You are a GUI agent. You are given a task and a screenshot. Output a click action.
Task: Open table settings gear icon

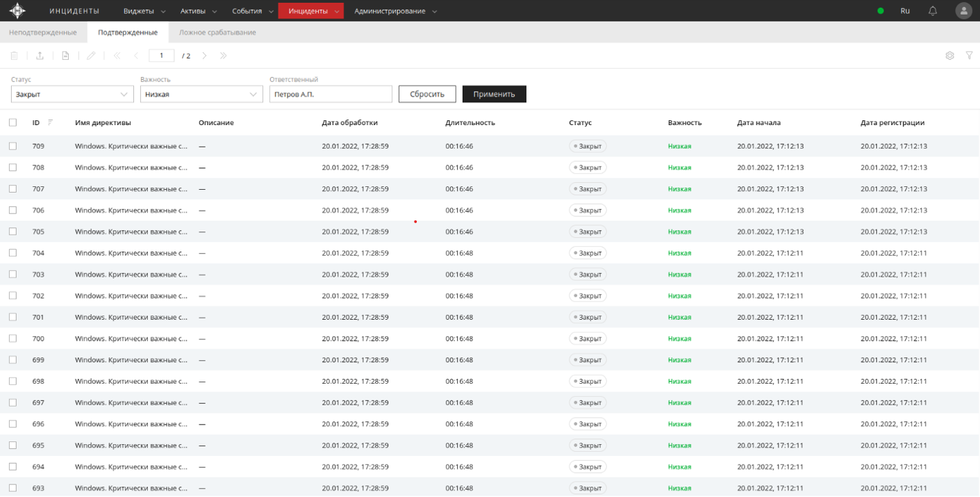[949, 56]
